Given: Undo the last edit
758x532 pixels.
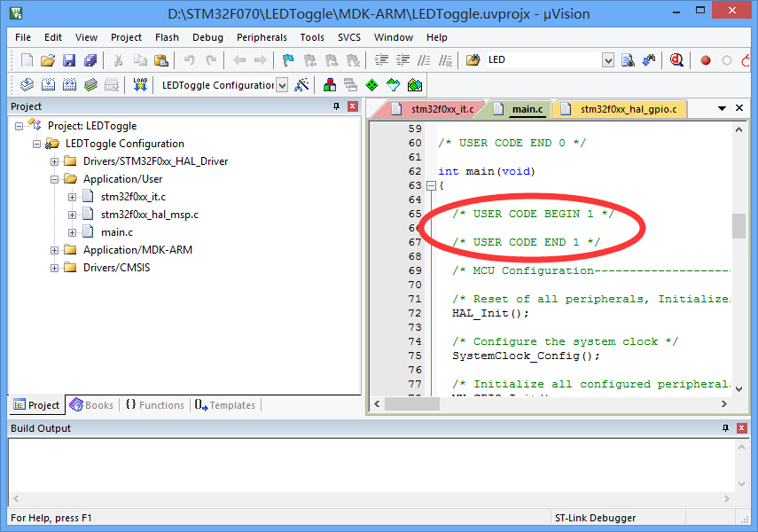Looking at the screenshot, I should (x=189, y=60).
